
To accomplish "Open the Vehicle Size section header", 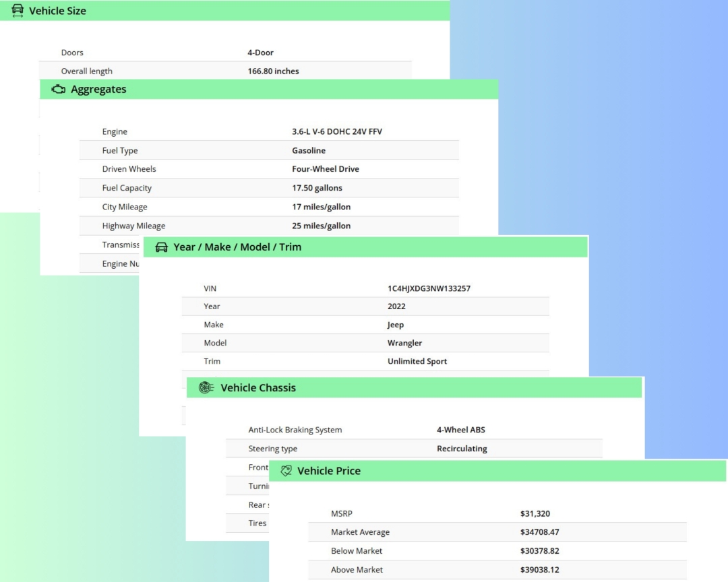I will (57, 11).
